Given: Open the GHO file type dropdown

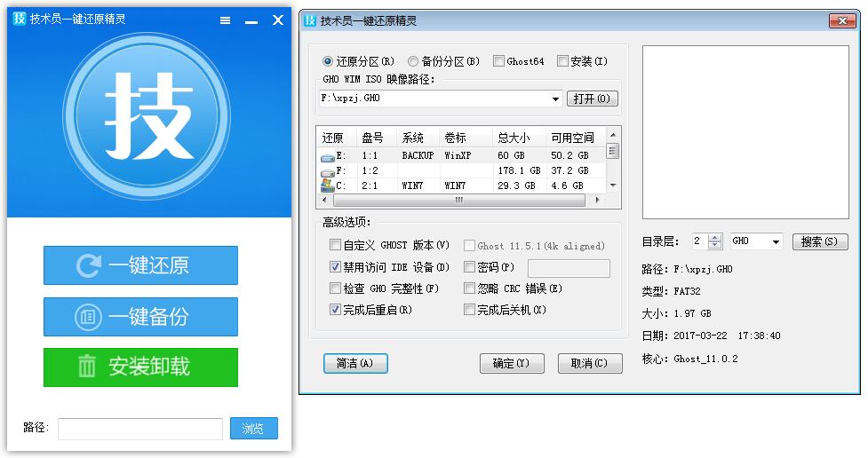Looking at the screenshot, I should tap(775, 241).
